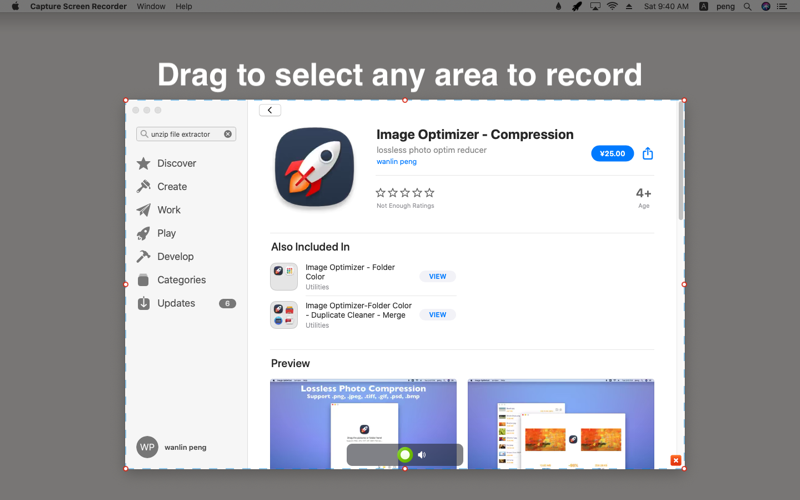Click Image Optimizer - Folder Color bundle icon
Image resolution: width=800 pixels, height=500 pixels.
point(284,277)
